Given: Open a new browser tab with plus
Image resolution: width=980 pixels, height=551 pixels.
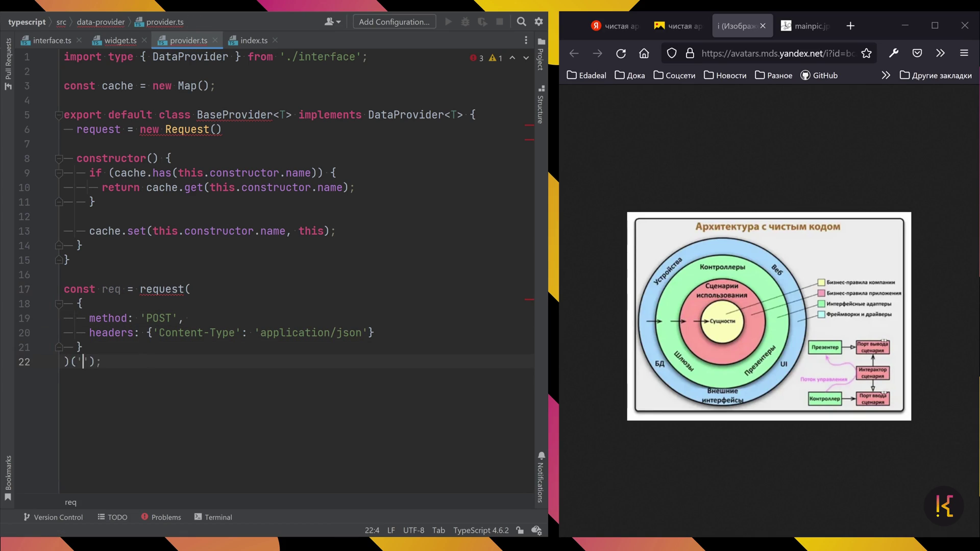Looking at the screenshot, I should tap(850, 26).
